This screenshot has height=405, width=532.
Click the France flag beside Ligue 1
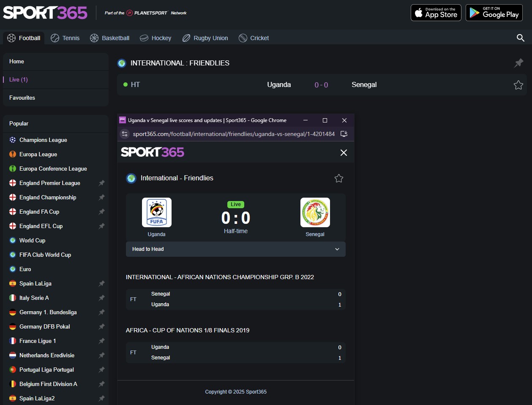pos(13,341)
